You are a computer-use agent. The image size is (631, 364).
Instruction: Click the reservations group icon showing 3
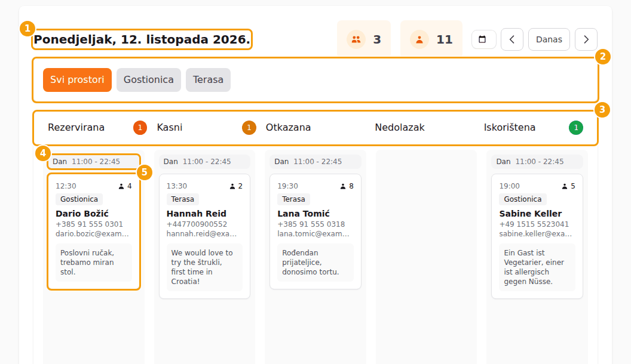click(x=356, y=39)
